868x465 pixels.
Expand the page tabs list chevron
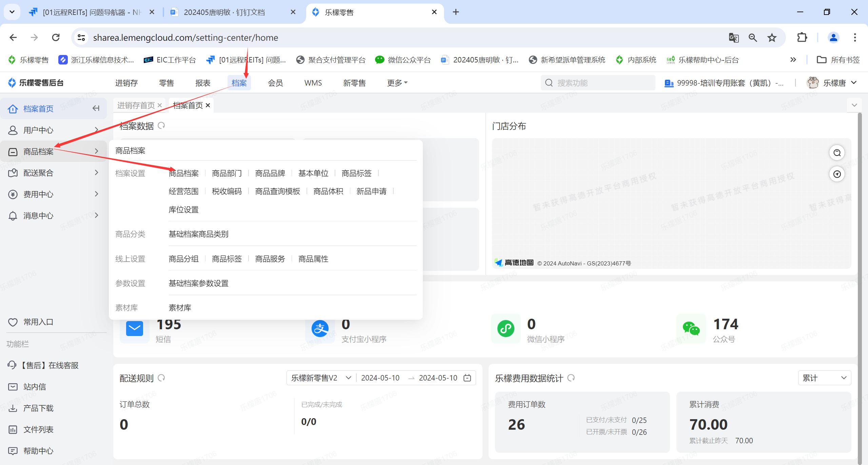tap(854, 105)
